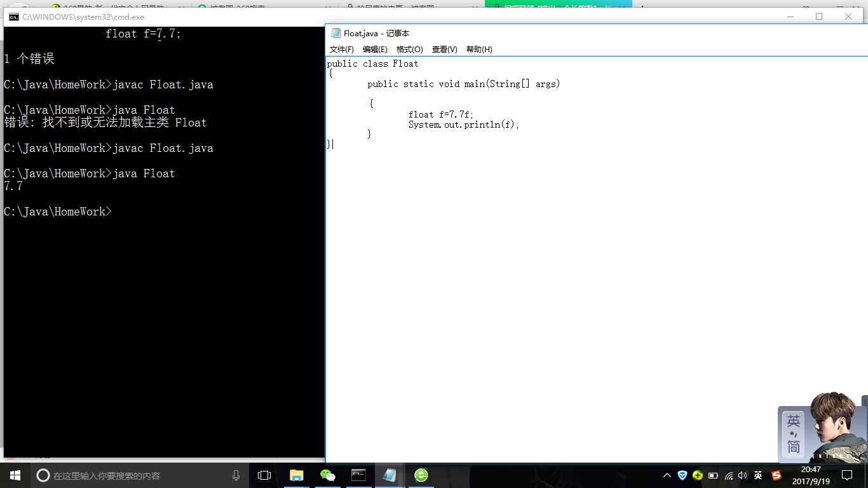Check the battery status tray icon
The height and width of the screenshot is (488, 868).
[x=713, y=475]
